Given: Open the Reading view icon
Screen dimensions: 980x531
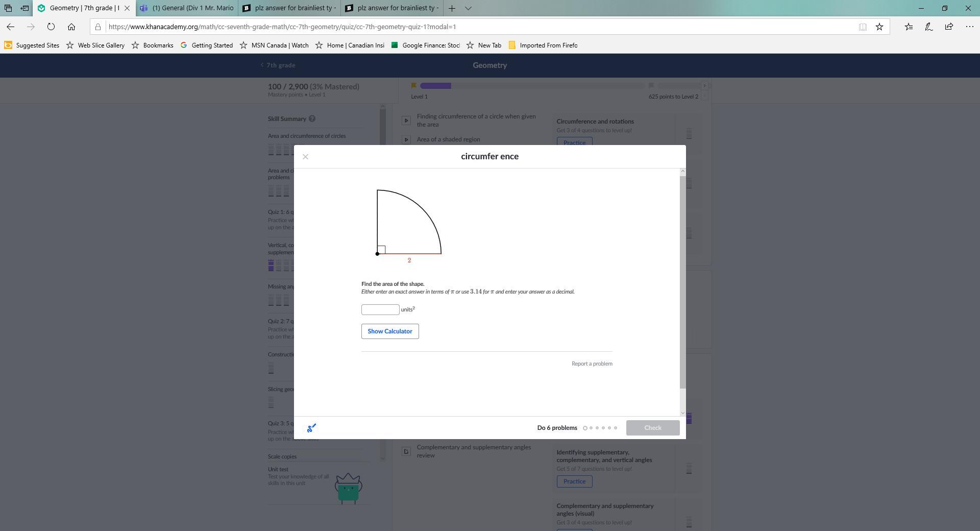Looking at the screenshot, I should 863,27.
